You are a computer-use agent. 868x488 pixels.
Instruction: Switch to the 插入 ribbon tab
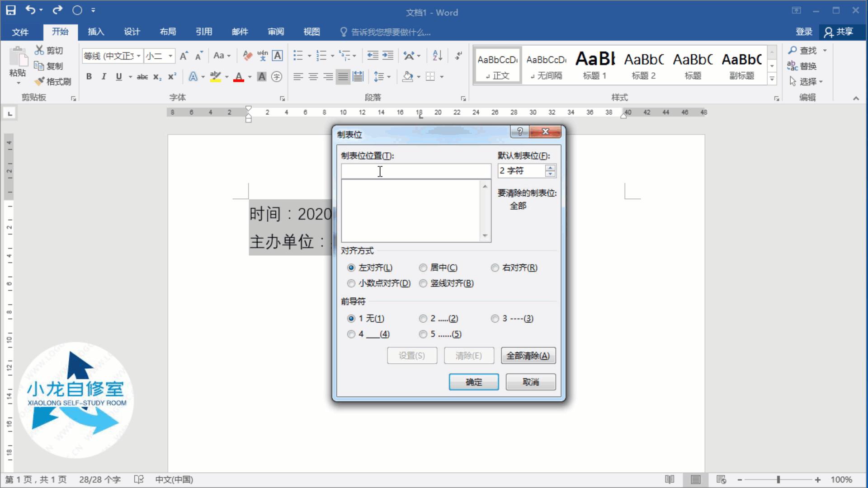pyautogui.click(x=95, y=32)
